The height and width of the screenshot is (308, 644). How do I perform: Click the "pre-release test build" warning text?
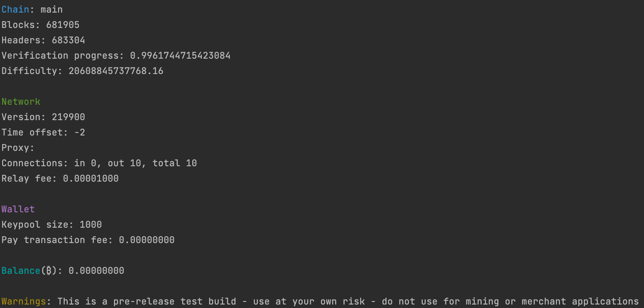click(174, 301)
